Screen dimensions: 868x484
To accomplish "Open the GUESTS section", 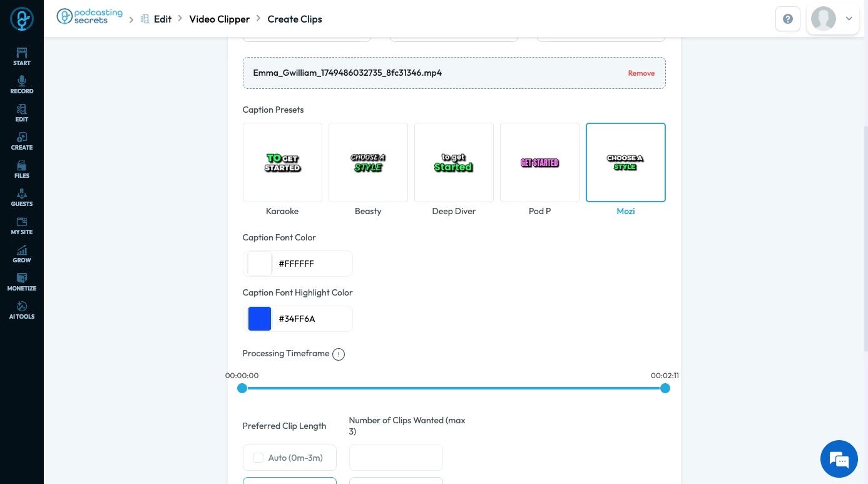I will (x=22, y=197).
